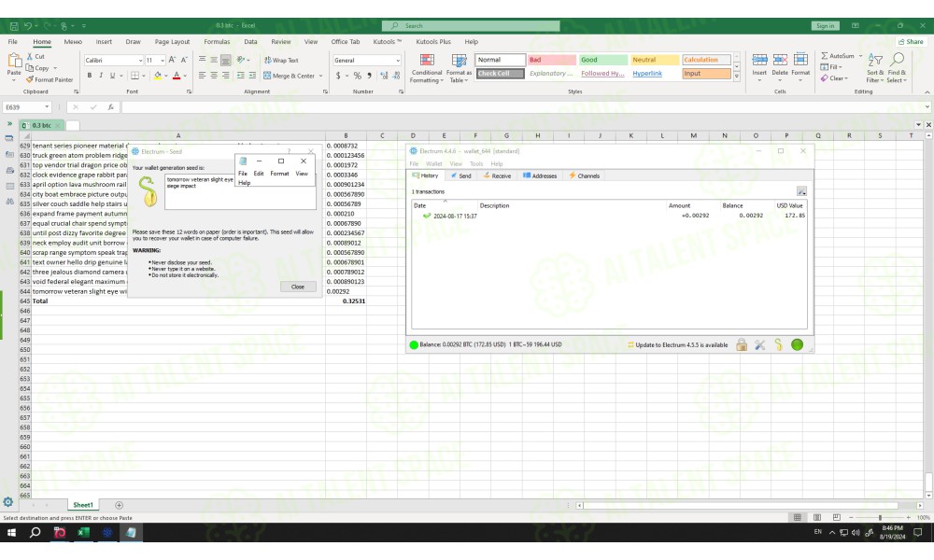This screenshot has height=560, width=934.
Task: Click the Decrease Indent icon
Action: (241, 76)
